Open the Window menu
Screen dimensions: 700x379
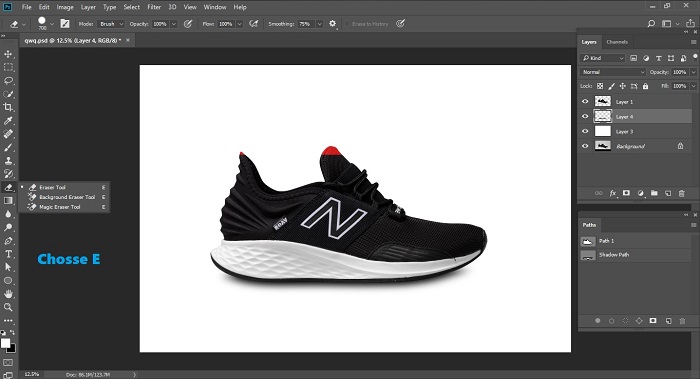(215, 7)
